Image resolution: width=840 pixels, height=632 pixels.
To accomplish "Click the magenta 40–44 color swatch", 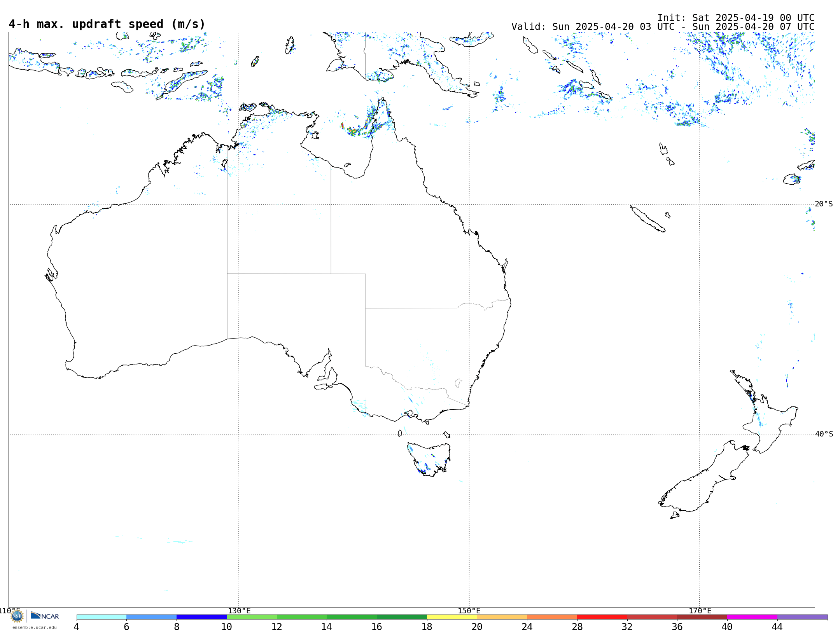I will click(x=752, y=617).
